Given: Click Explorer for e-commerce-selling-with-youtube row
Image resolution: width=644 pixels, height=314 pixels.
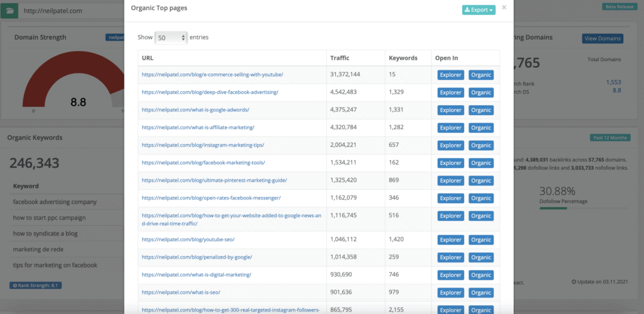Looking at the screenshot, I should [450, 75].
